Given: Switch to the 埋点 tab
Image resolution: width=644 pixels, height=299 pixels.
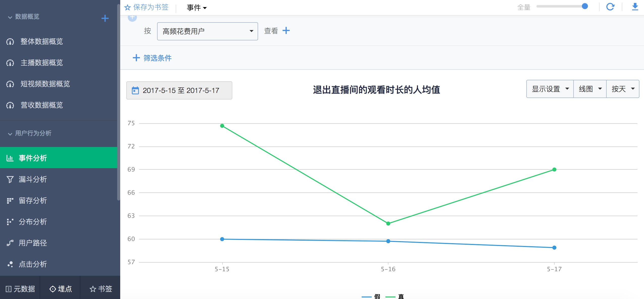Looking at the screenshot, I should (61, 289).
